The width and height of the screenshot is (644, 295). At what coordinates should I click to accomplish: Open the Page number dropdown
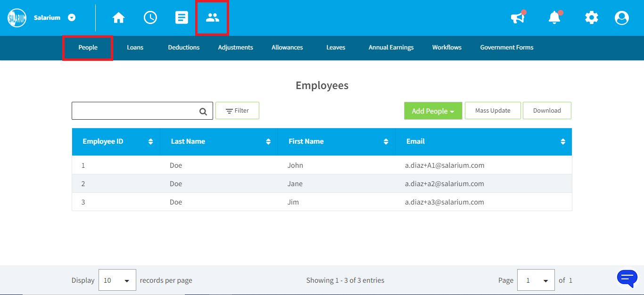536,280
